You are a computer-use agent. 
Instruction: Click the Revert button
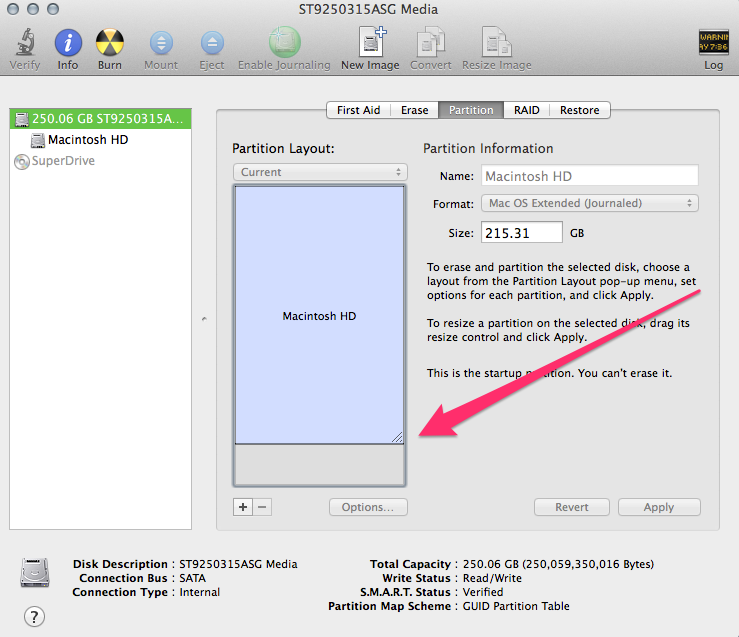pos(572,507)
